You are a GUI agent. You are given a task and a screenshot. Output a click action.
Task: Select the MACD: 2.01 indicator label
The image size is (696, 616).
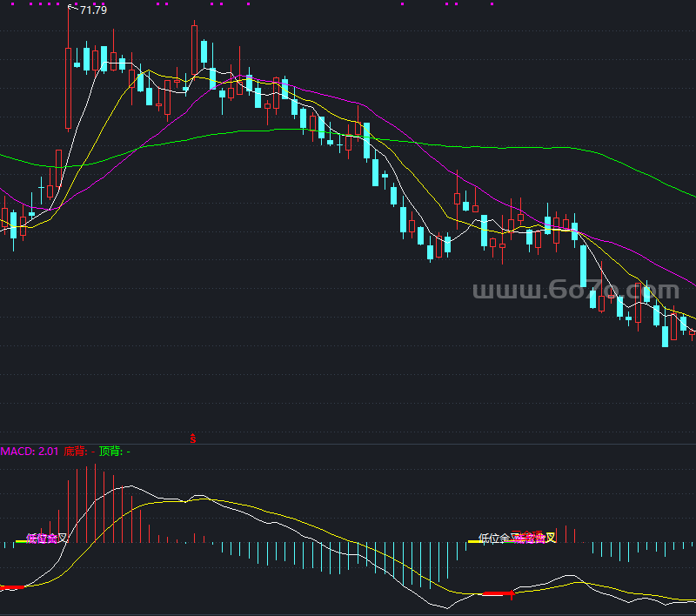(30, 452)
